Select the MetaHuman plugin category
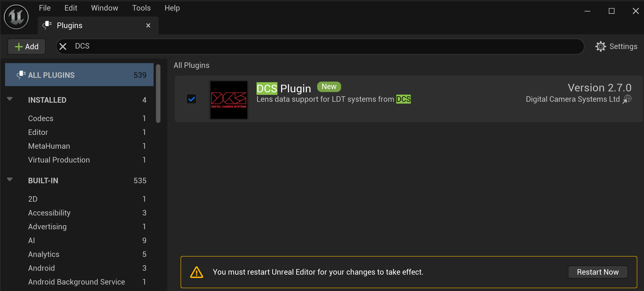Image resolution: width=644 pixels, height=291 pixels. click(x=49, y=146)
